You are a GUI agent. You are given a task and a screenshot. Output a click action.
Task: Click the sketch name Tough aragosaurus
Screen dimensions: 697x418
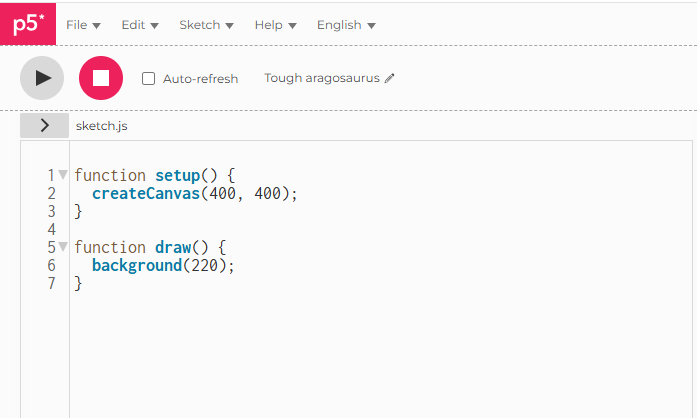322,78
